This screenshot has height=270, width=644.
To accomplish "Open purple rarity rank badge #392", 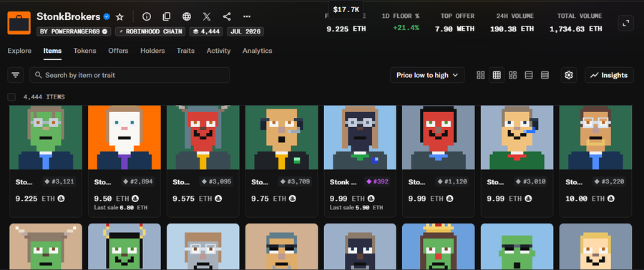I will click(376, 181).
